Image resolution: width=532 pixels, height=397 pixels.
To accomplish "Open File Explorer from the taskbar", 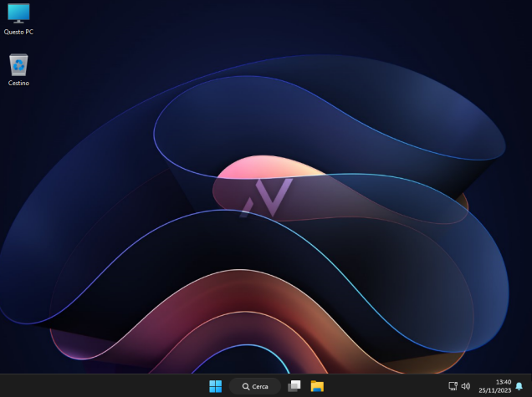I will pos(317,386).
